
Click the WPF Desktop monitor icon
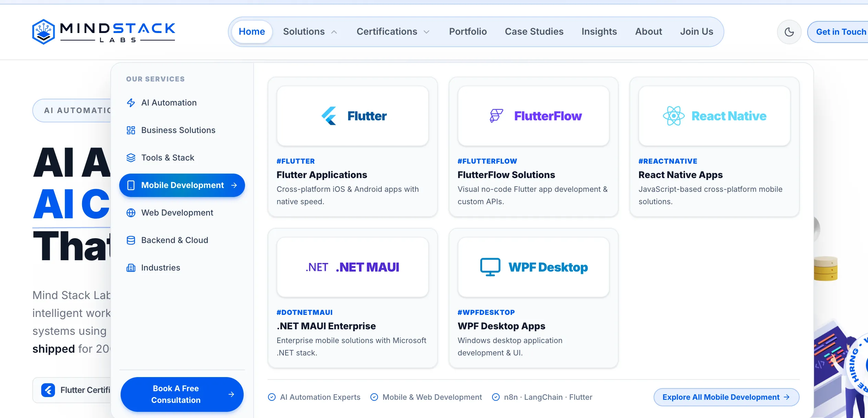pyautogui.click(x=490, y=267)
